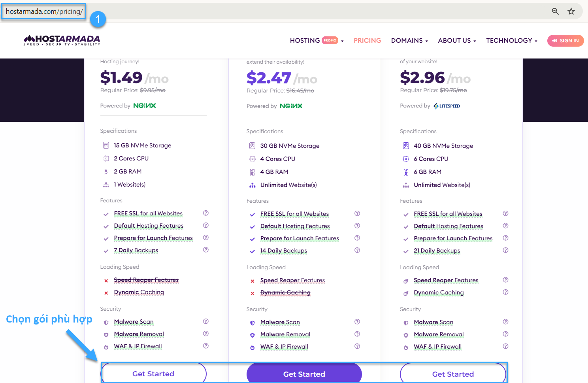Click the HostArmada logo
This screenshot has width=588, height=383.
(x=62, y=40)
